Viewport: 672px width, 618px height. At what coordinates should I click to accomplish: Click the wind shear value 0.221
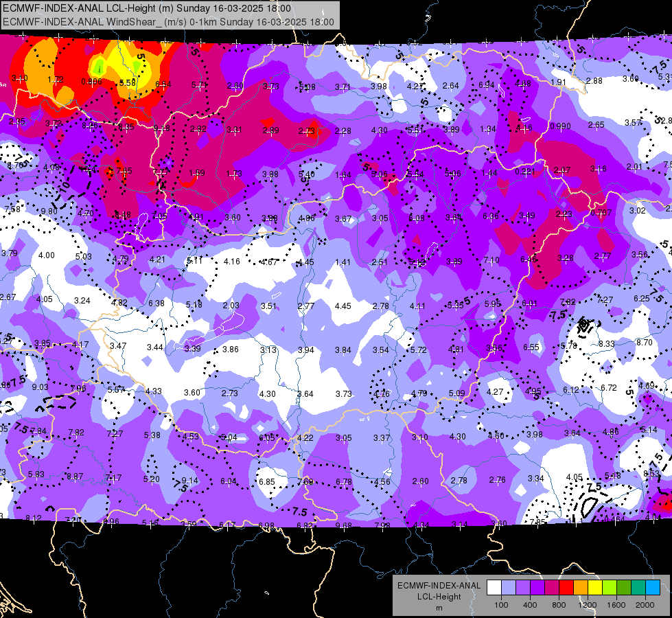coord(525,172)
